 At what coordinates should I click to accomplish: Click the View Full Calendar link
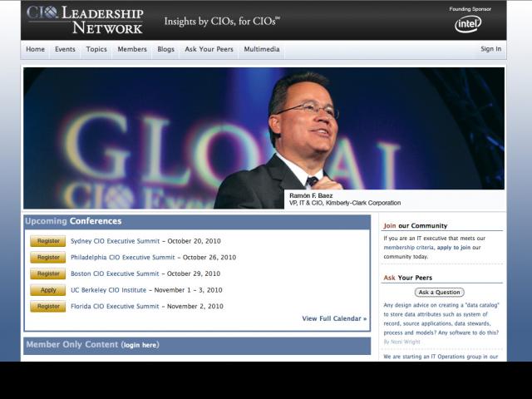334,318
